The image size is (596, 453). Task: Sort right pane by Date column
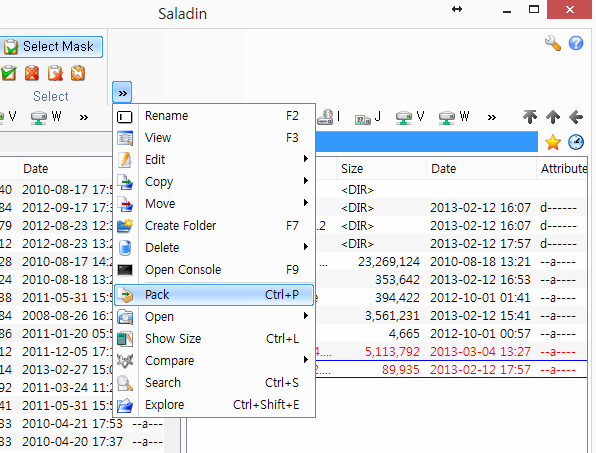[481, 168]
